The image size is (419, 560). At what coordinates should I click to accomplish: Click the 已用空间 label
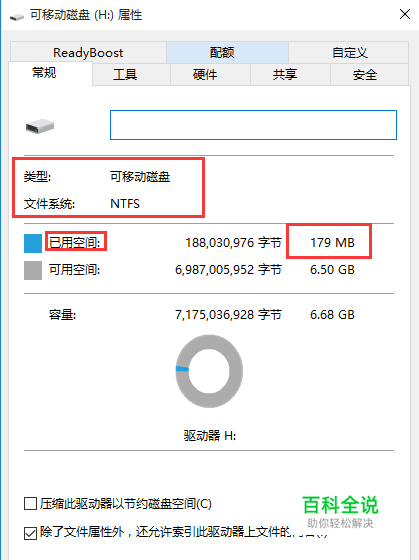pyautogui.click(x=75, y=243)
